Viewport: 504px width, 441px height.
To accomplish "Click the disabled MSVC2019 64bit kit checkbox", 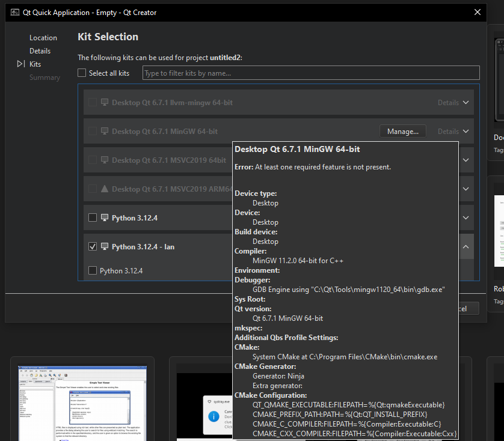I will tap(93, 160).
